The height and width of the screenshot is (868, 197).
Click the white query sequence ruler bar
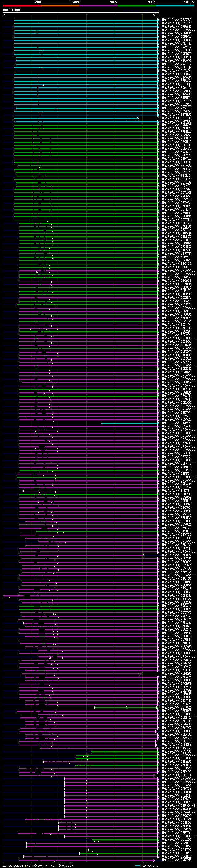tap(81, 12)
